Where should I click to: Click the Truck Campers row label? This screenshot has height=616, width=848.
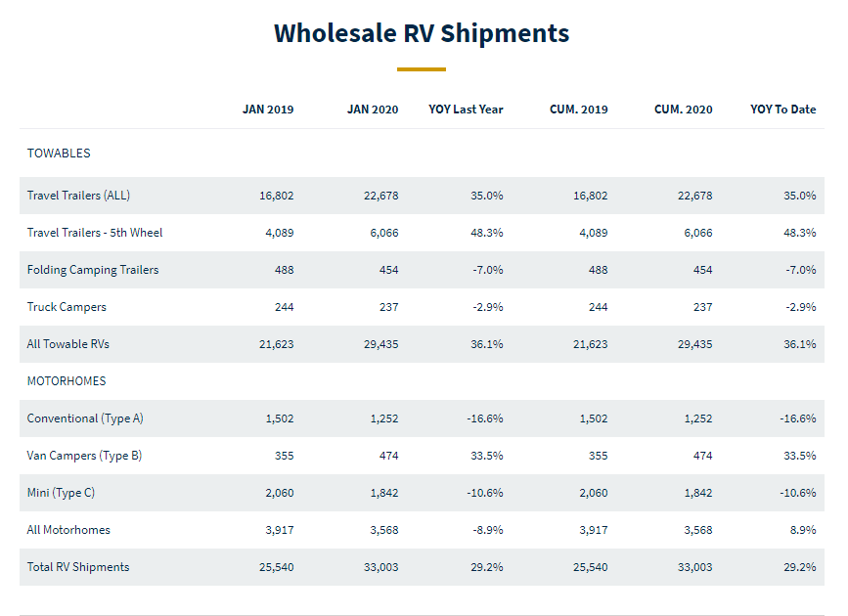(67, 307)
